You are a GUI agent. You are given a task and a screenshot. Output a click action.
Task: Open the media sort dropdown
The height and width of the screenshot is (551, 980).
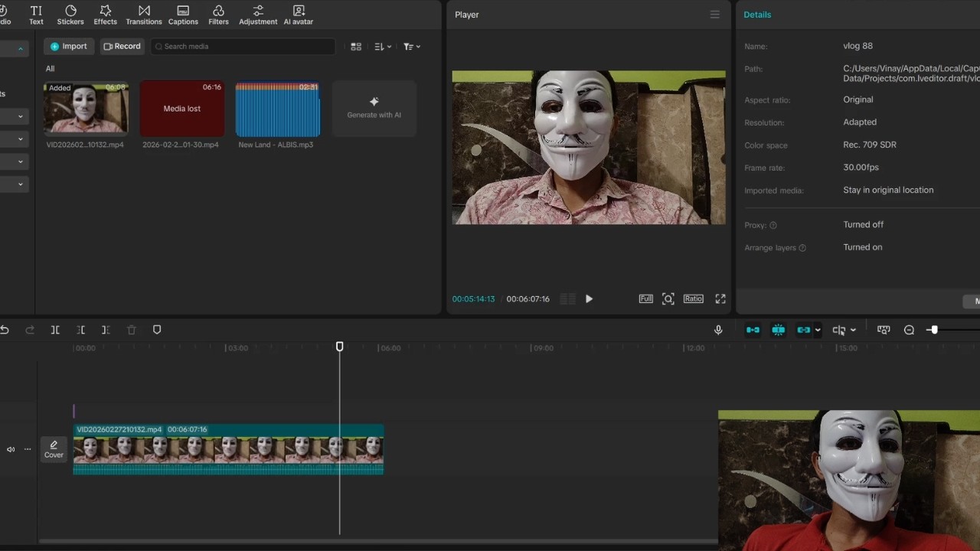point(383,47)
